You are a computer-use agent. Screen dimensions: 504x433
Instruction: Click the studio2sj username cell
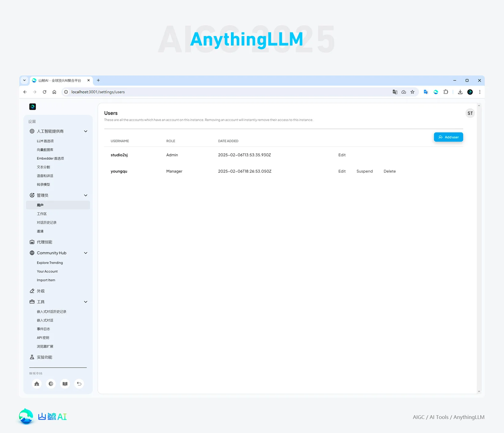point(119,155)
